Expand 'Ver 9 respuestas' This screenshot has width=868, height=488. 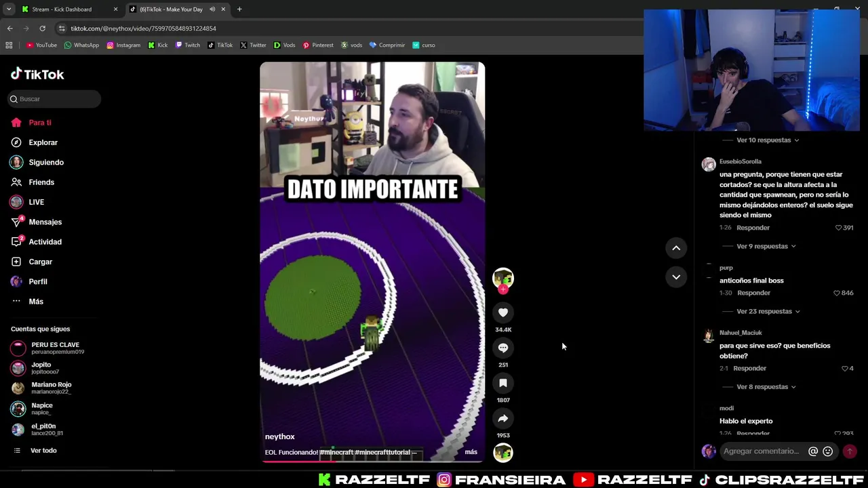point(766,246)
